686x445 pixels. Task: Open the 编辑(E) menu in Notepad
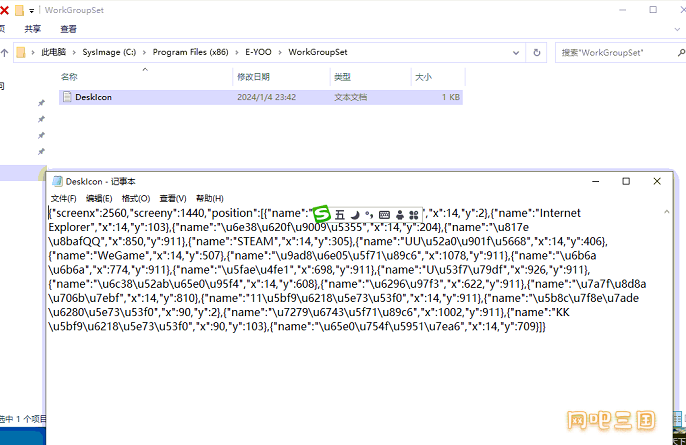[x=99, y=199]
